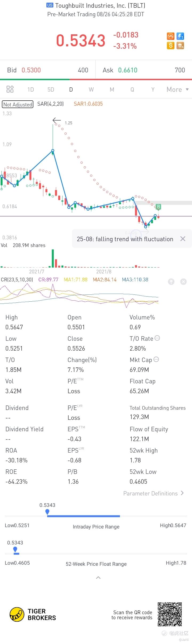Open T/O Rate info bubble
This screenshot has width=192, height=644.
pyautogui.click(x=157, y=338)
